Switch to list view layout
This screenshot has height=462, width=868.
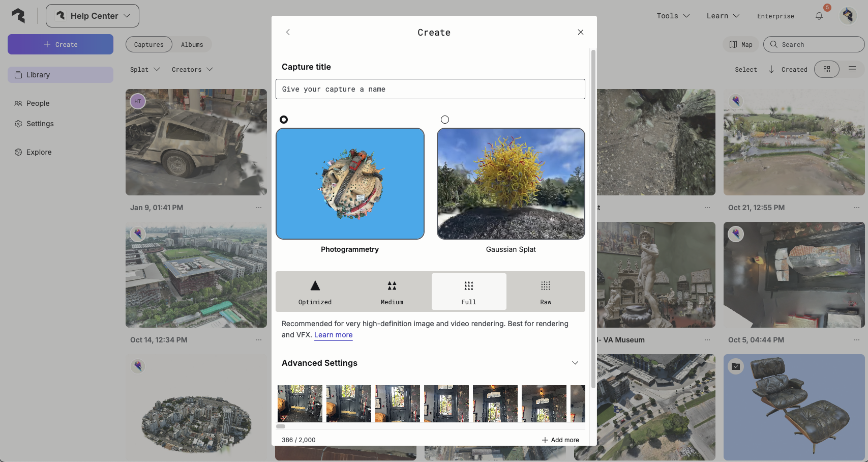point(852,69)
